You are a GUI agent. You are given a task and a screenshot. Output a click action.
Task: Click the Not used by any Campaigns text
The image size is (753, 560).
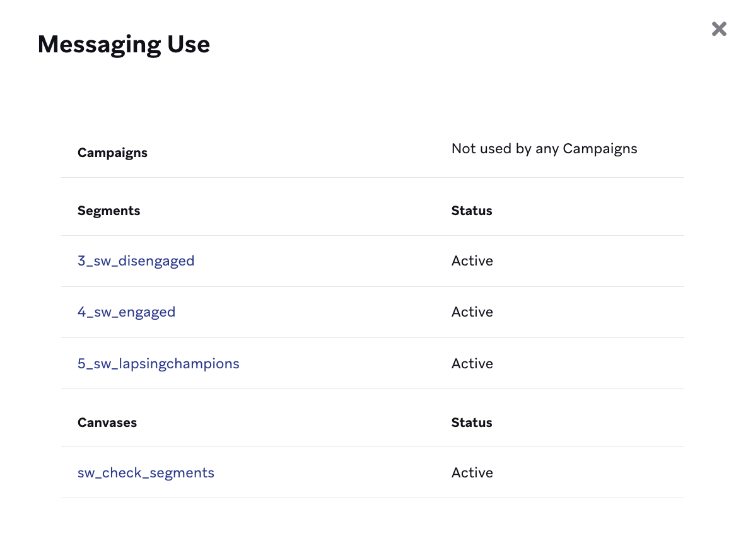pos(544,149)
